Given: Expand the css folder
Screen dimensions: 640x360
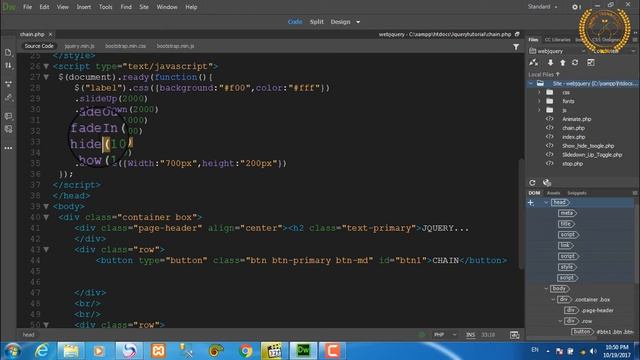Looking at the screenshot, I should (539, 92).
